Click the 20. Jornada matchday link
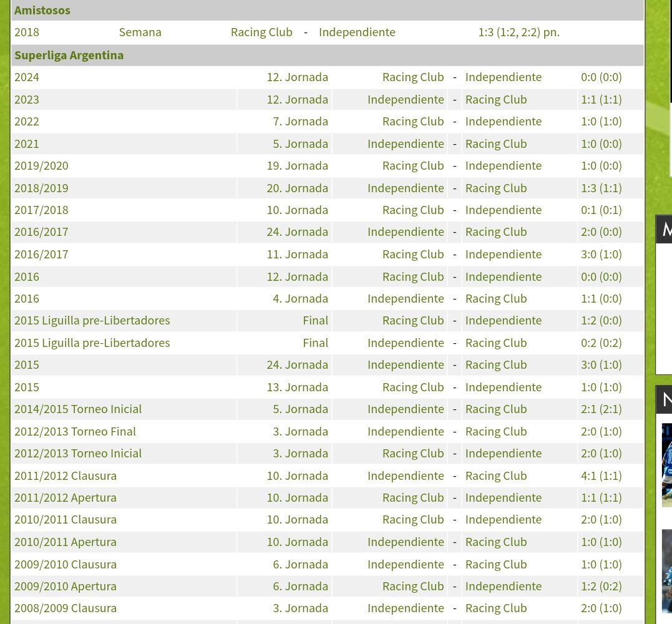The width and height of the screenshot is (672, 624). [x=298, y=188]
